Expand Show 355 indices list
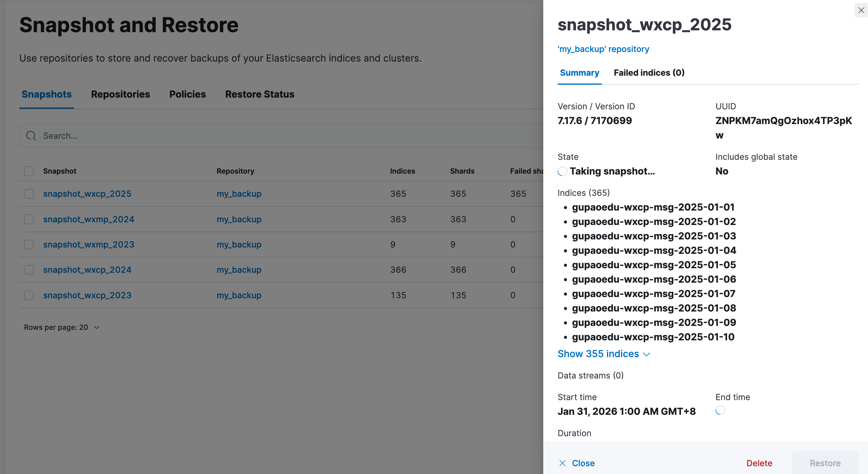 (598, 354)
